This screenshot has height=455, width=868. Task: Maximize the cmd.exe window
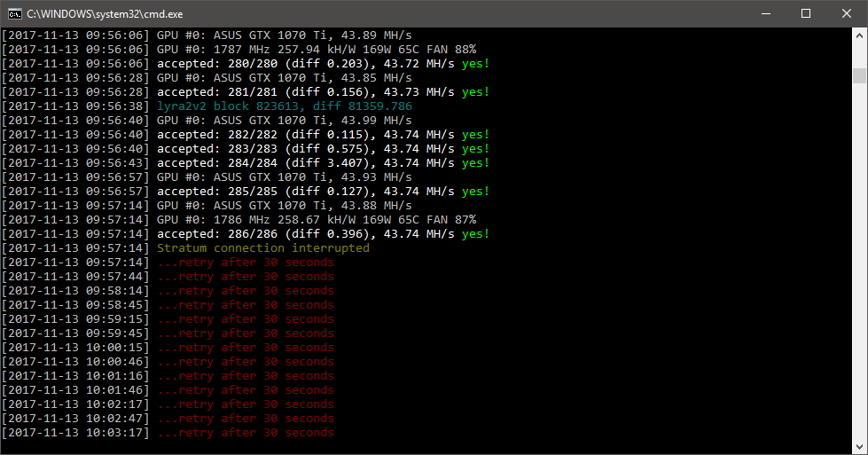click(x=806, y=14)
